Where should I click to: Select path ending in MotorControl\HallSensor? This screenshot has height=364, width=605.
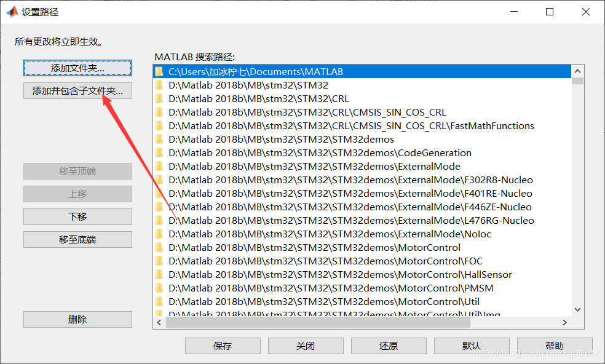[x=362, y=274]
